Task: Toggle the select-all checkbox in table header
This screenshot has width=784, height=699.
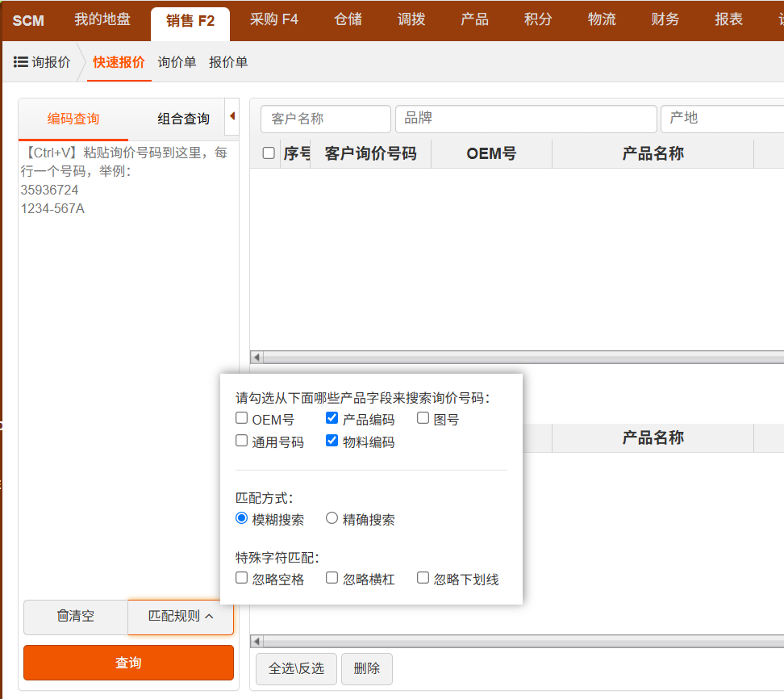Action: [x=269, y=153]
